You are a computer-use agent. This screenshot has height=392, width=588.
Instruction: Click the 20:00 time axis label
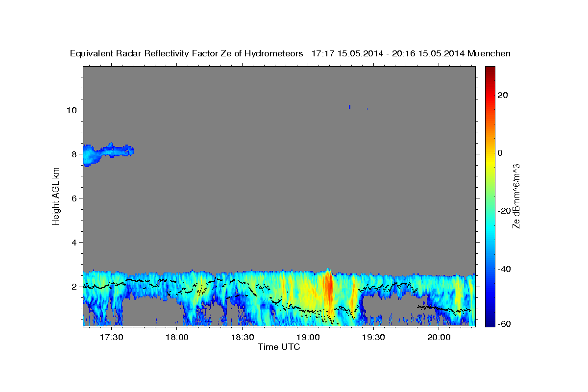pos(439,338)
